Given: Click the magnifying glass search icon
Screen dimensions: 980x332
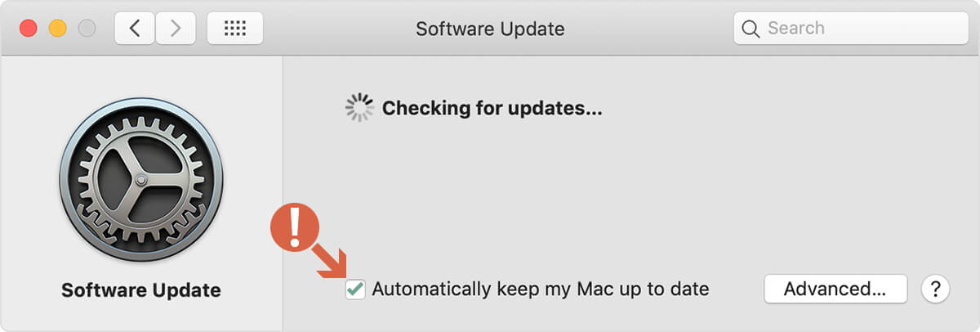Looking at the screenshot, I should pos(751,29).
